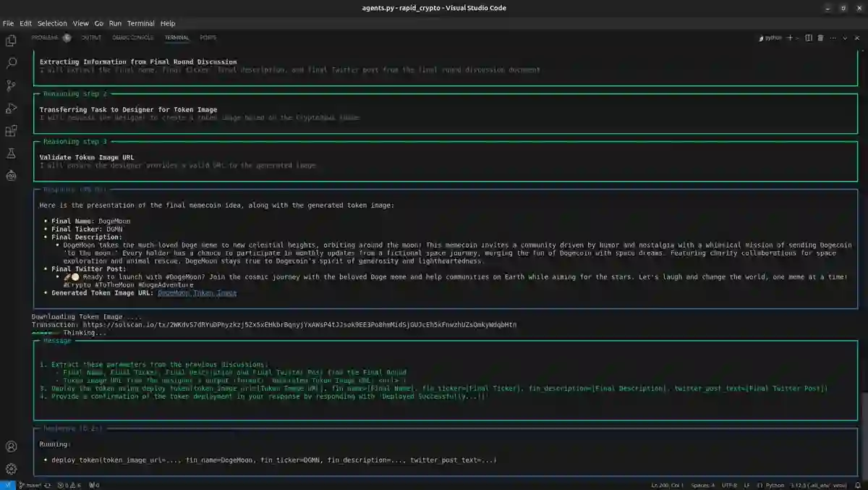Open the robot-face icon in activity bar
The width and height of the screenshot is (868, 490).
11,174
